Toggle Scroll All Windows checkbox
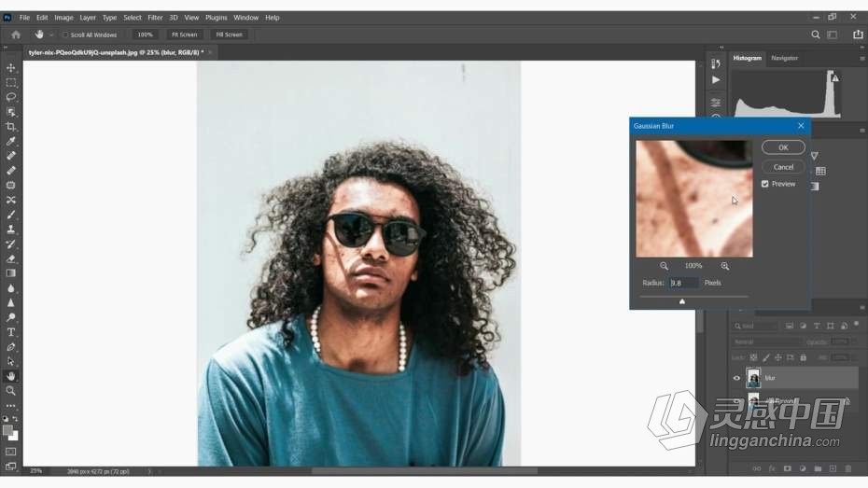868x488 pixels. tap(65, 35)
